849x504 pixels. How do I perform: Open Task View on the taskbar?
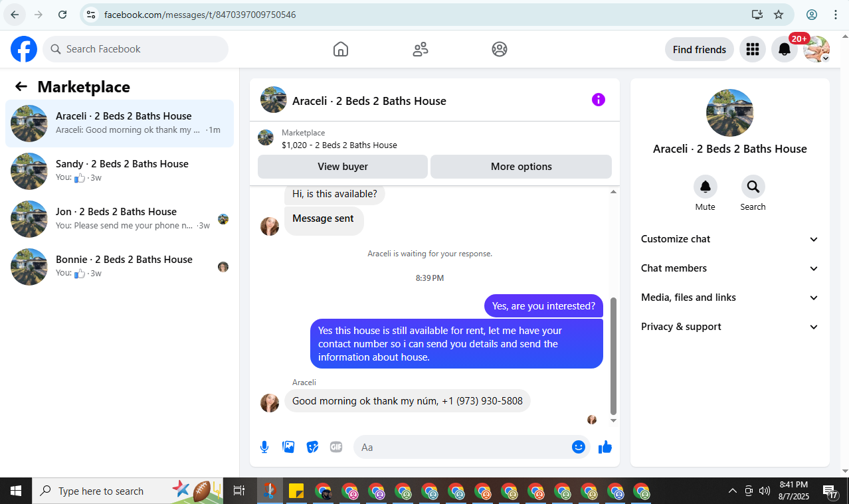(x=238, y=491)
